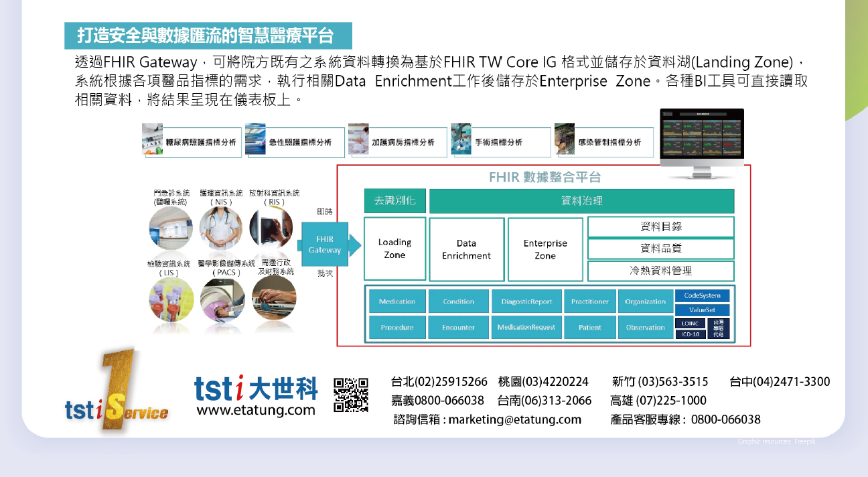Image resolution: width=868 pixels, height=477 pixels.
Task: Select the CodeSystem blue block
Action: 702,295
